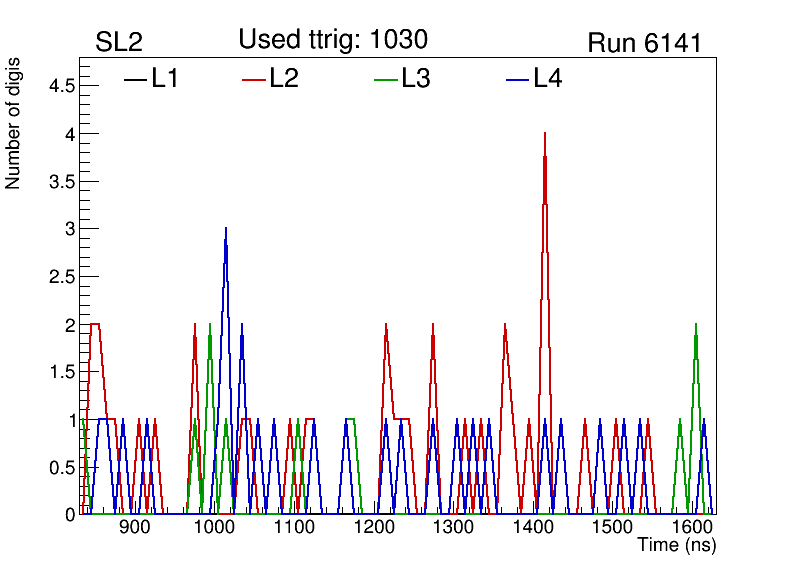Click the green L3 legend line
This screenshot has height=572, width=796.
click(386, 79)
